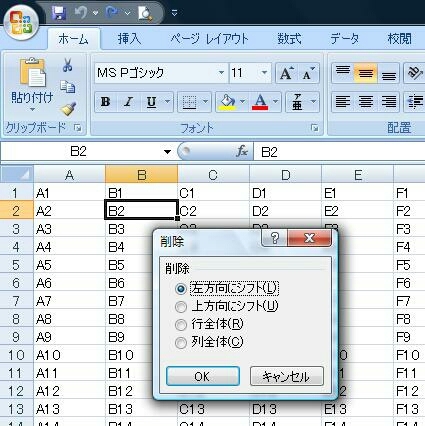Choose 列全体 radio option

(x=209, y=342)
